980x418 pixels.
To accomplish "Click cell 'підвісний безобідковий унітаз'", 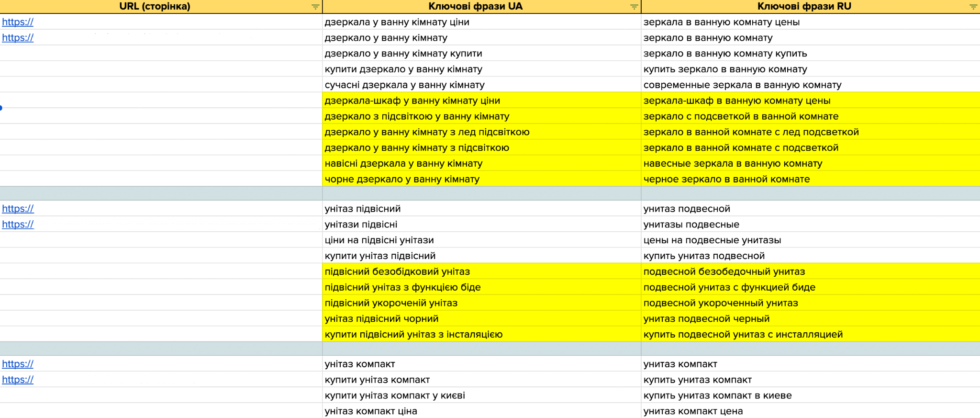I will pyautogui.click(x=397, y=271).
